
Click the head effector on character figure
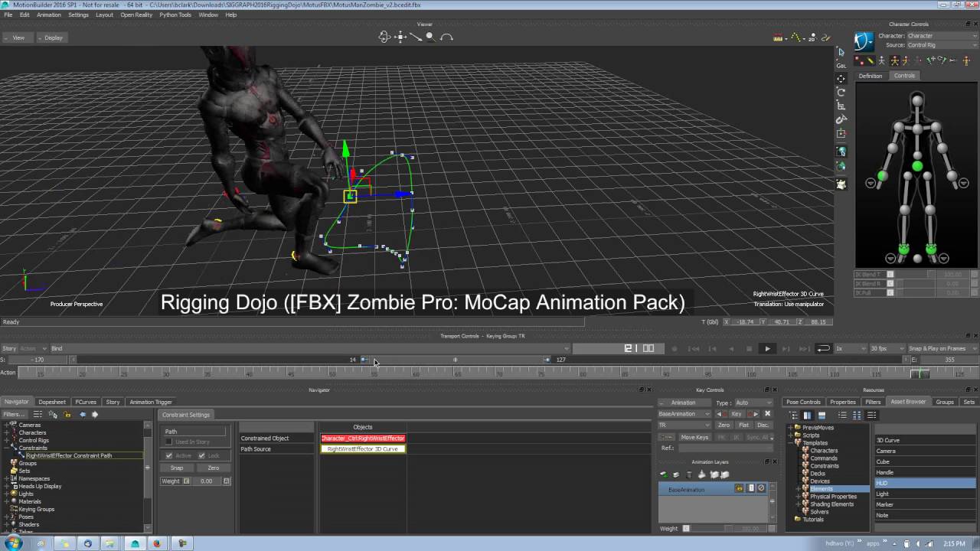point(916,99)
